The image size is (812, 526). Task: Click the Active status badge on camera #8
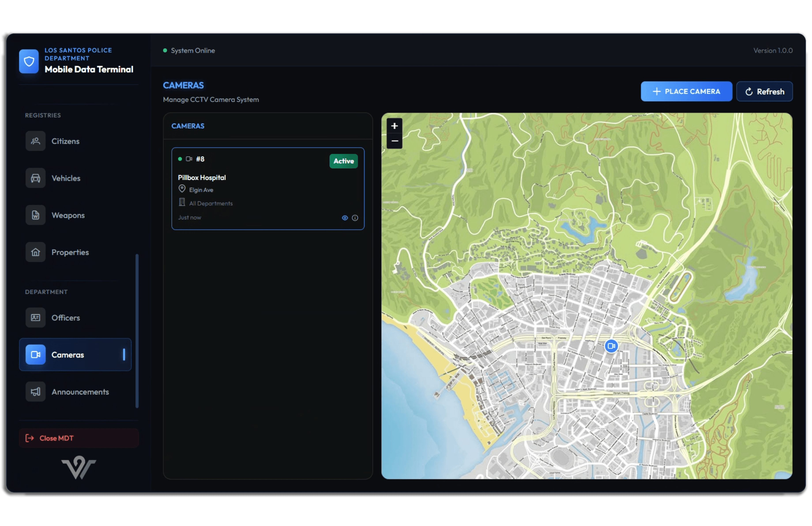click(x=343, y=161)
